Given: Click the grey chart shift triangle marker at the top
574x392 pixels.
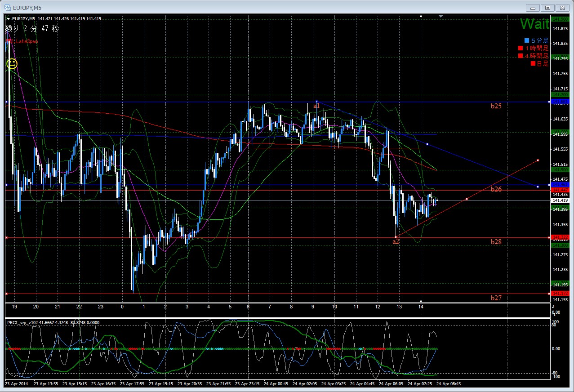Looking at the screenshot, I should 441,16.
